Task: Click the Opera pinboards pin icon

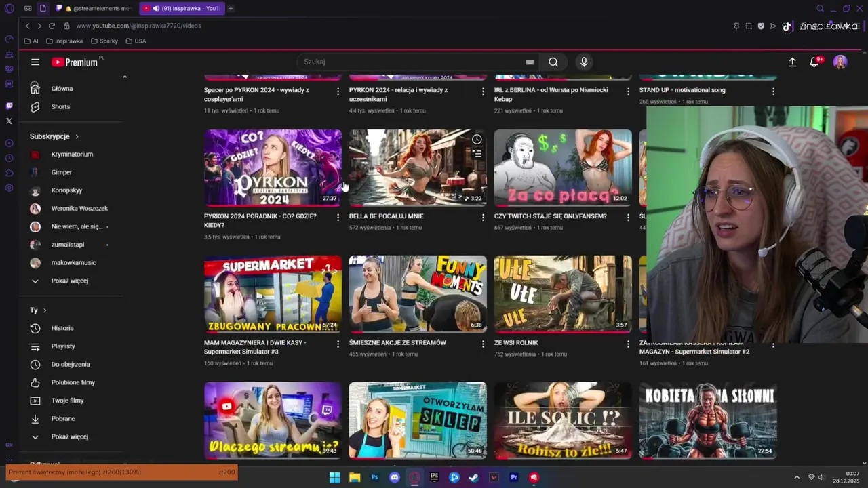Action: (736, 26)
